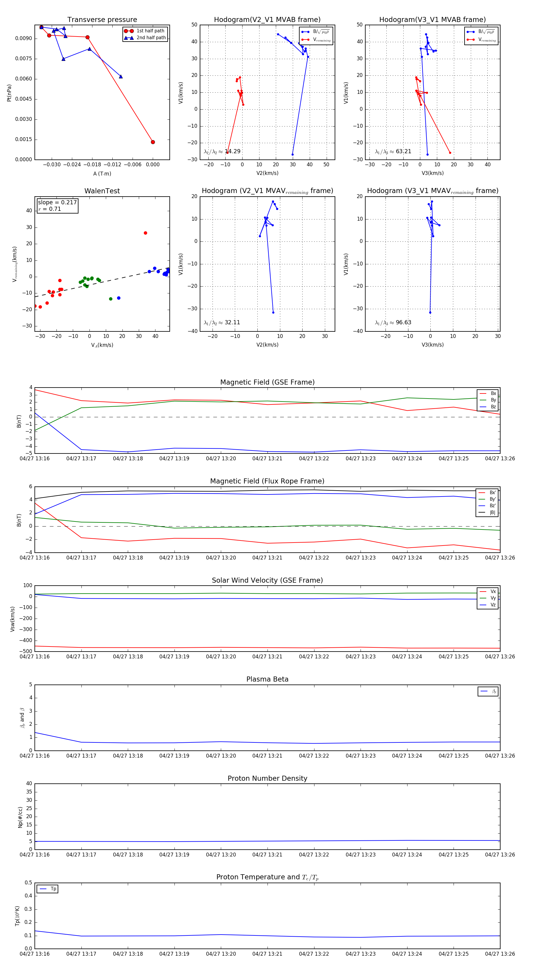
Task: Click 'Pt(nPa)' axis label
Action: 9,93
